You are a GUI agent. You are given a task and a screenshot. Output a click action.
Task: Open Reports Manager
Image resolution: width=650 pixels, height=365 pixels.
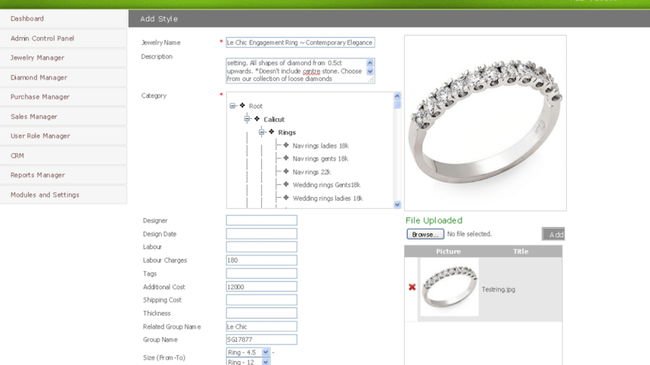tap(63, 175)
